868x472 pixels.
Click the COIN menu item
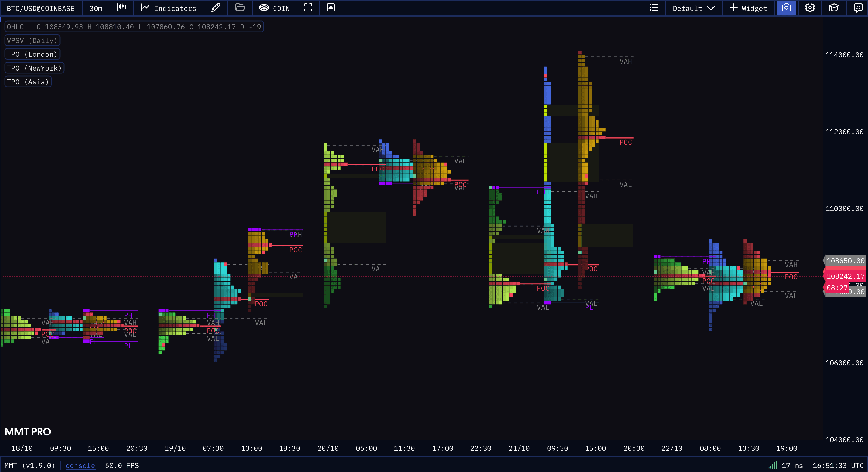click(x=275, y=8)
